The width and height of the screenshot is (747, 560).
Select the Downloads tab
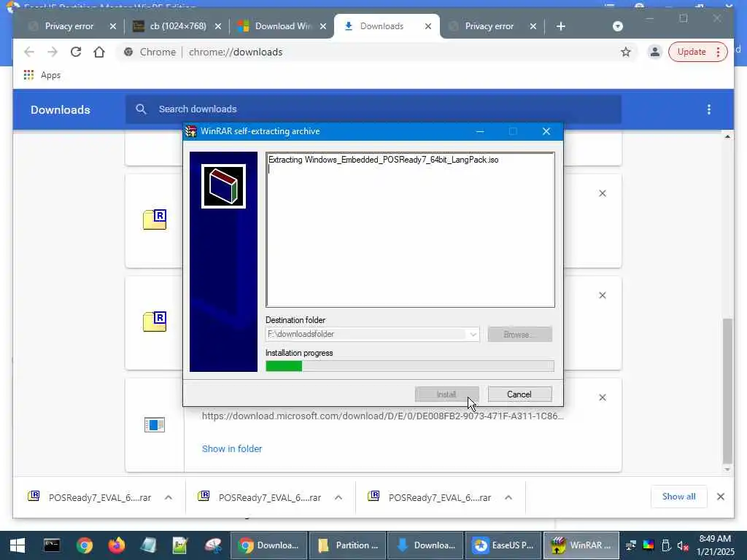(382, 26)
